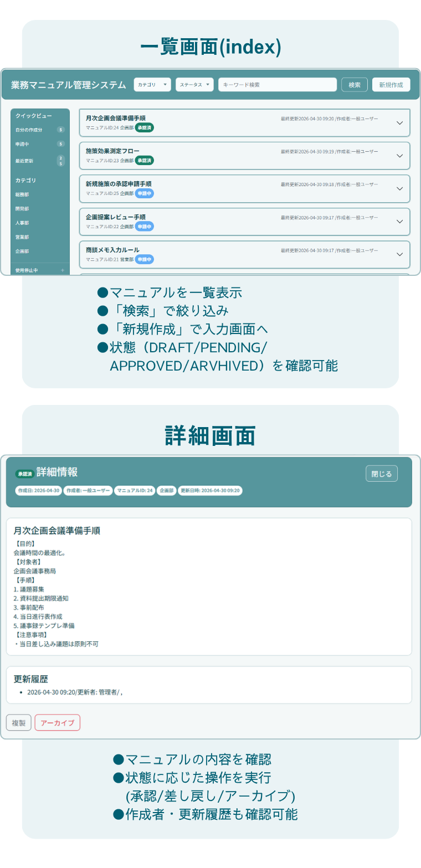Click the 更新履歴 section heading
The image size is (421, 868).
31,679
